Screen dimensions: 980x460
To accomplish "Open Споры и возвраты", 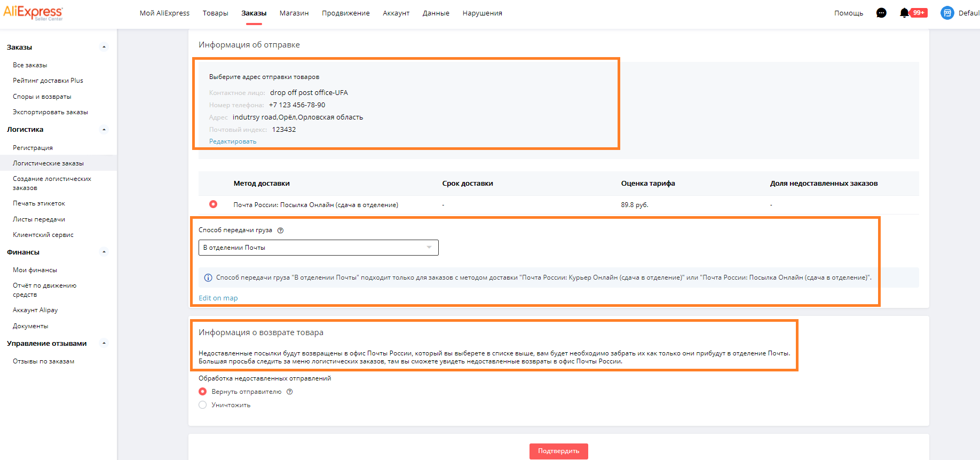I will (x=42, y=97).
